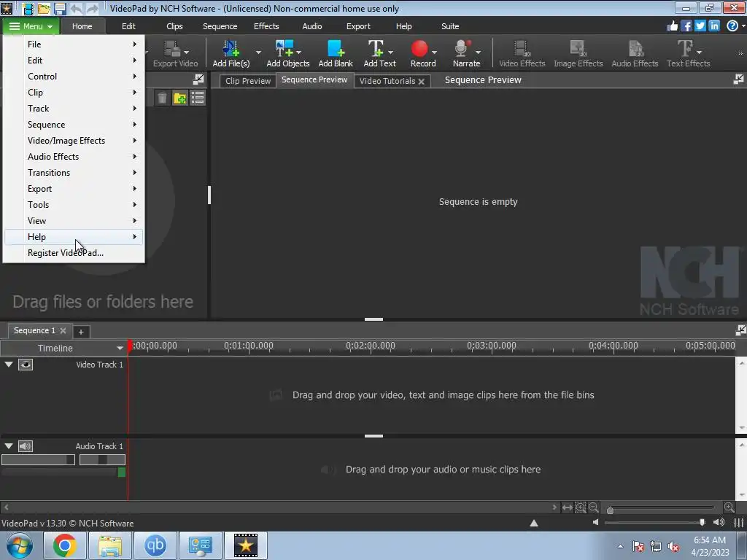Open the File submenu
Image resolution: width=747 pixels, height=560 pixels.
pyautogui.click(x=74, y=44)
